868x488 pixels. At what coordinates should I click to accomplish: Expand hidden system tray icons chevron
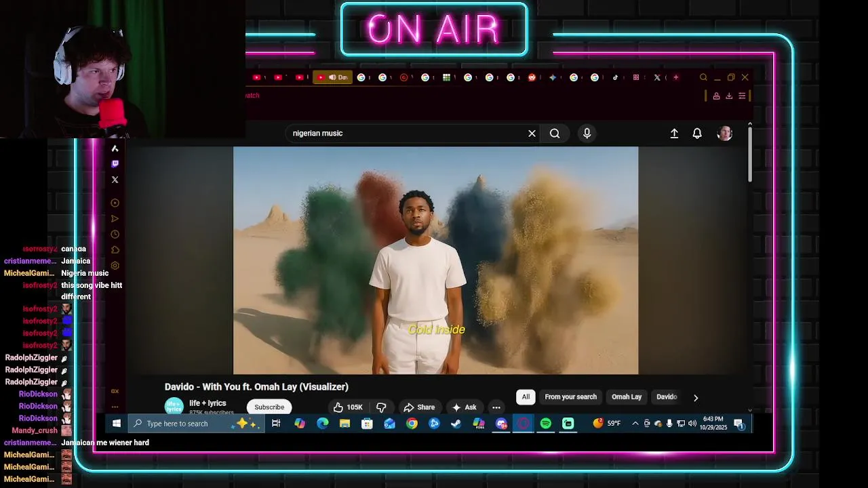pyautogui.click(x=635, y=424)
